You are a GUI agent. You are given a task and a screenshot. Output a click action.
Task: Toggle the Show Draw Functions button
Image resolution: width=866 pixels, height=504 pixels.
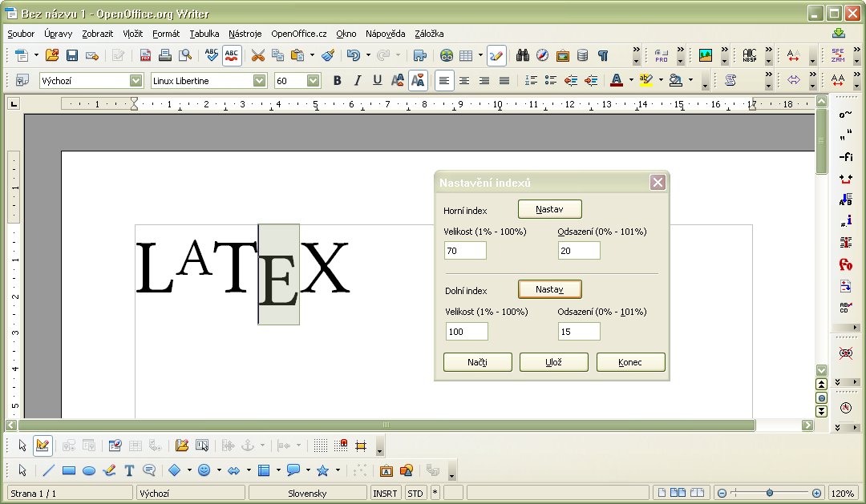pyautogui.click(x=496, y=55)
